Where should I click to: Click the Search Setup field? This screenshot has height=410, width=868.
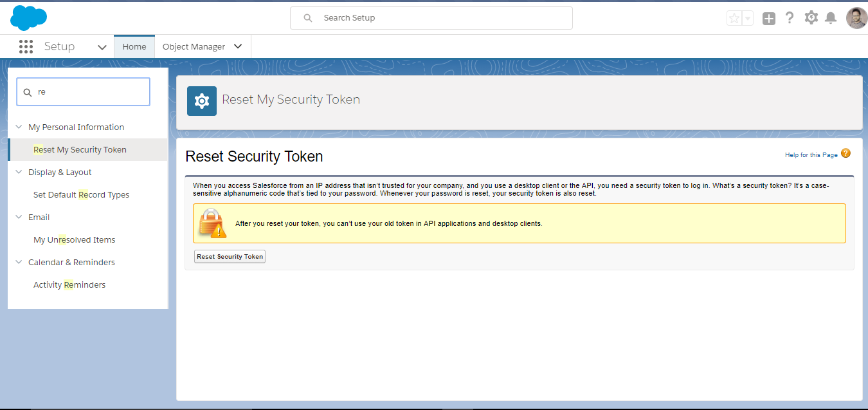coord(431,18)
